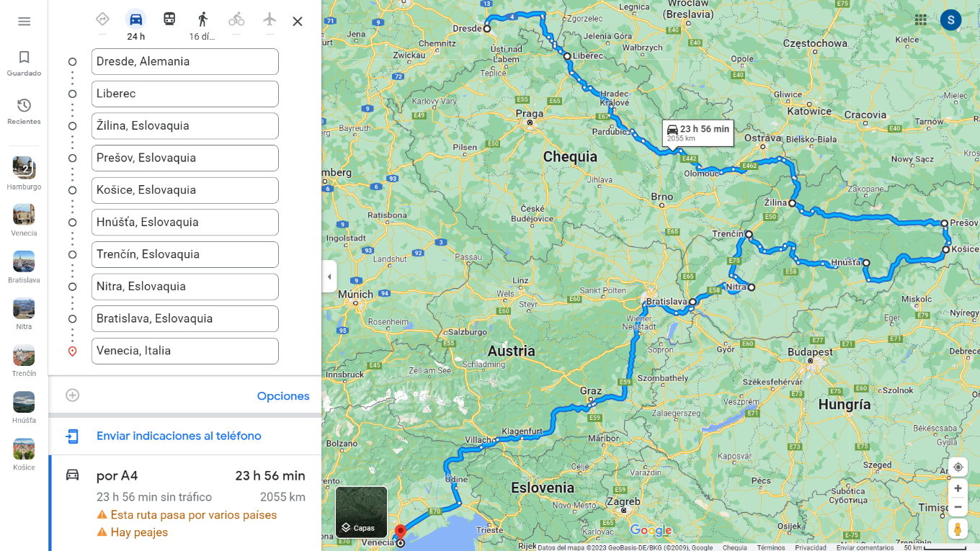Add a destination with plus icon
Viewport: 980px width, 551px height.
(72, 395)
